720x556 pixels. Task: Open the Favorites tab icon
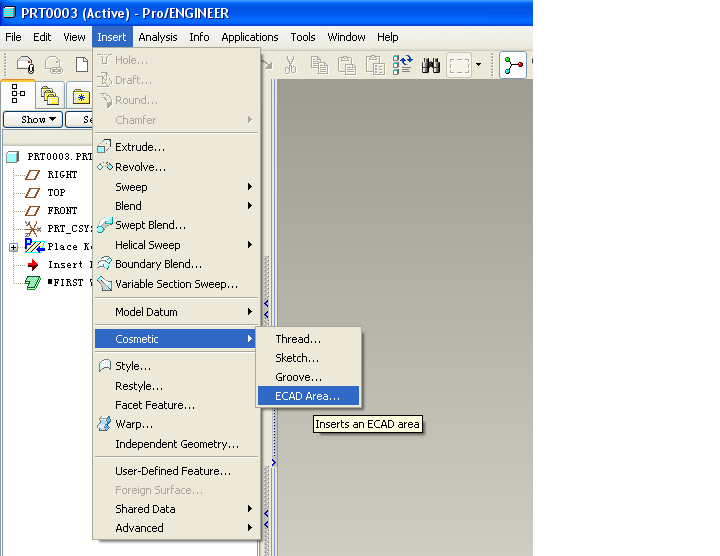(81, 96)
